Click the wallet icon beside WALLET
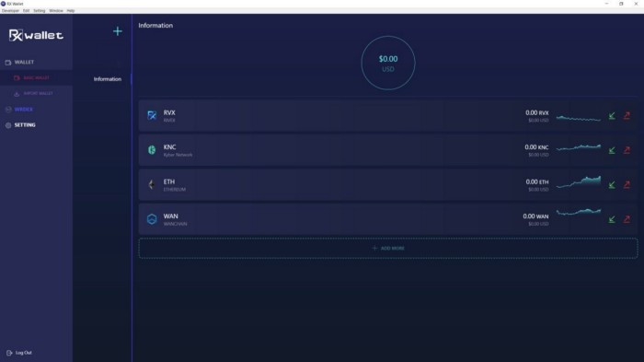The image size is (644, 362). [8, 63]
